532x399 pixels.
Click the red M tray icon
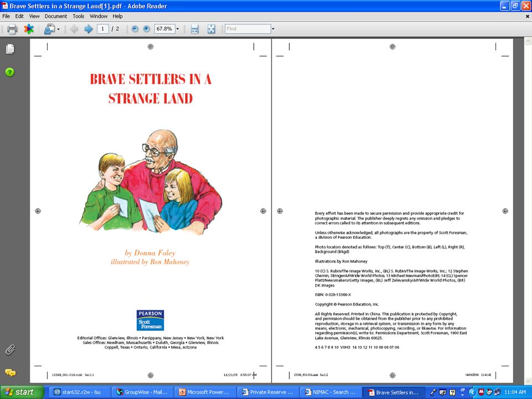[481, 392]
